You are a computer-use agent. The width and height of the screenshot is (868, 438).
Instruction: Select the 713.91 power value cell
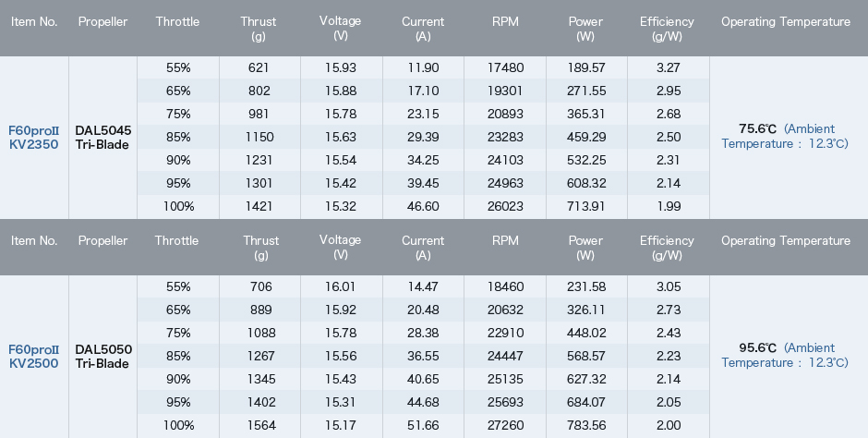585,207
